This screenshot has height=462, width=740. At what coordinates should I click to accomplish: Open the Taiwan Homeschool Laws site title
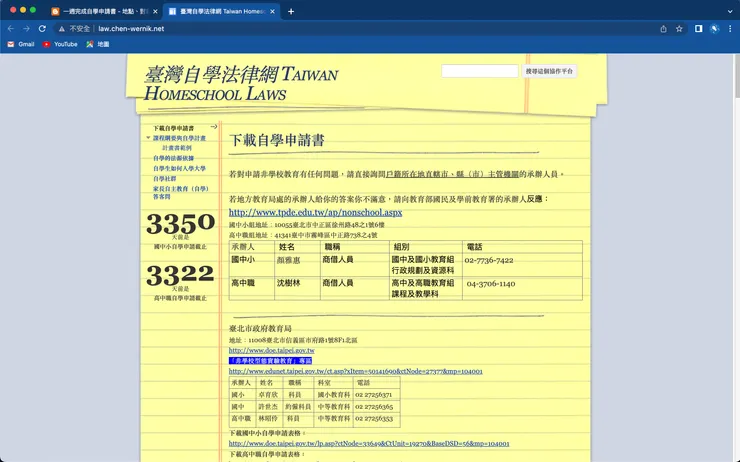click(x=241, y=83)
